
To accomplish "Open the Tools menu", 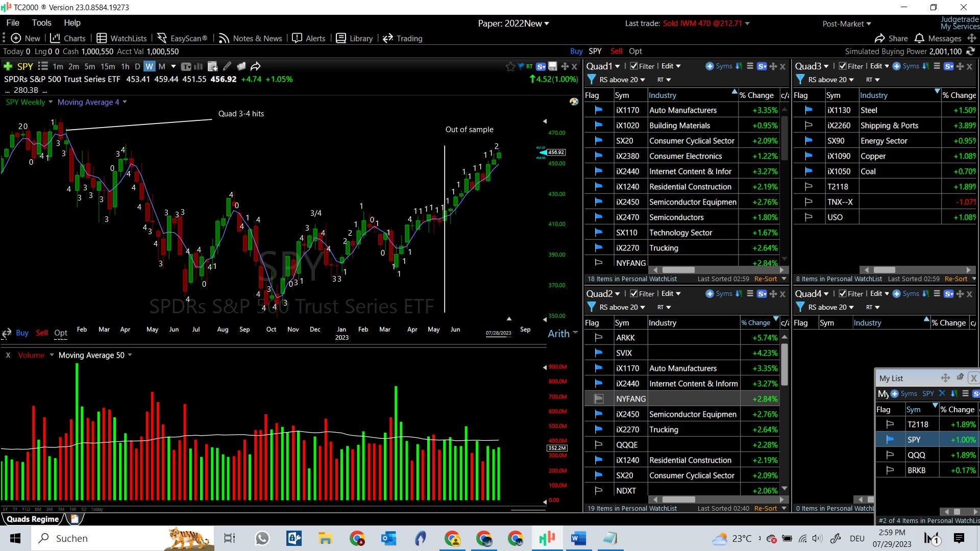I will 41,22.
